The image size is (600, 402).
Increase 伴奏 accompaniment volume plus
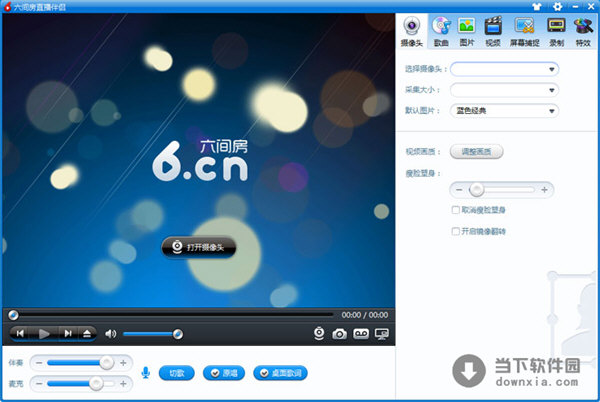123,363
